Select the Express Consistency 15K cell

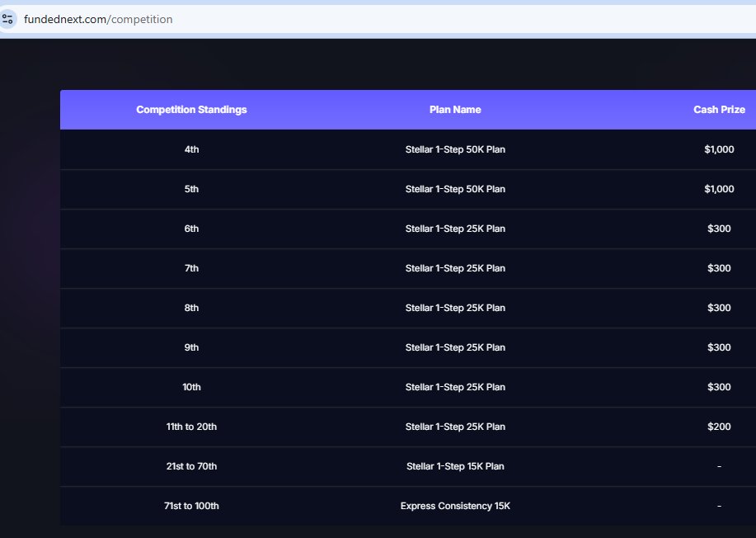455,505
